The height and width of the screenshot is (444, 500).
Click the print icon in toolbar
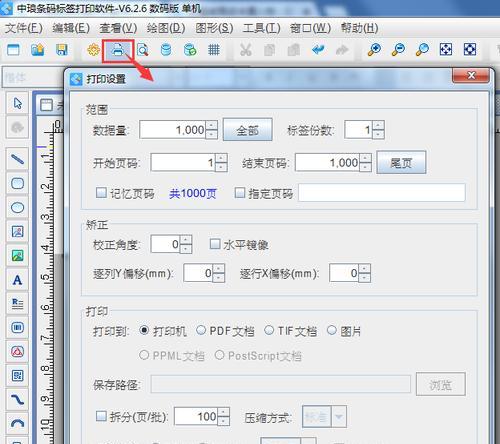pos(118,50)
